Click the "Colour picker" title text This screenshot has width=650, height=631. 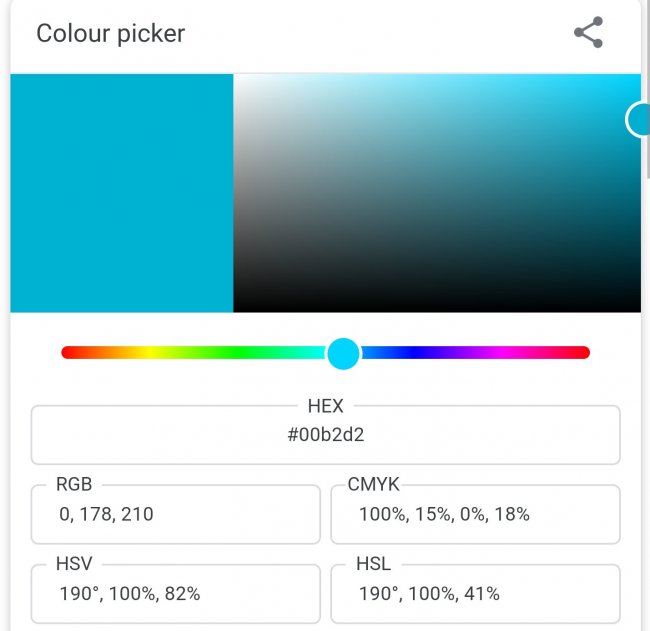point(110,33)
